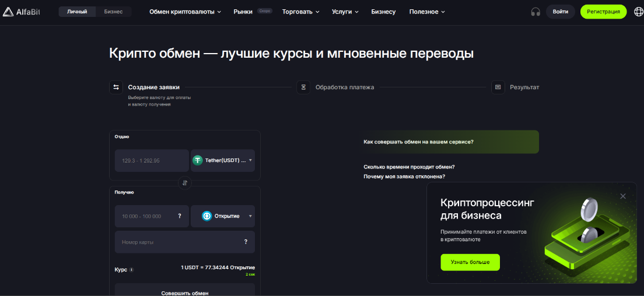Open 'Почему моя заявка отклонена?' question
The width and height of the screenshot is (644, 296).
coord(405,177)
